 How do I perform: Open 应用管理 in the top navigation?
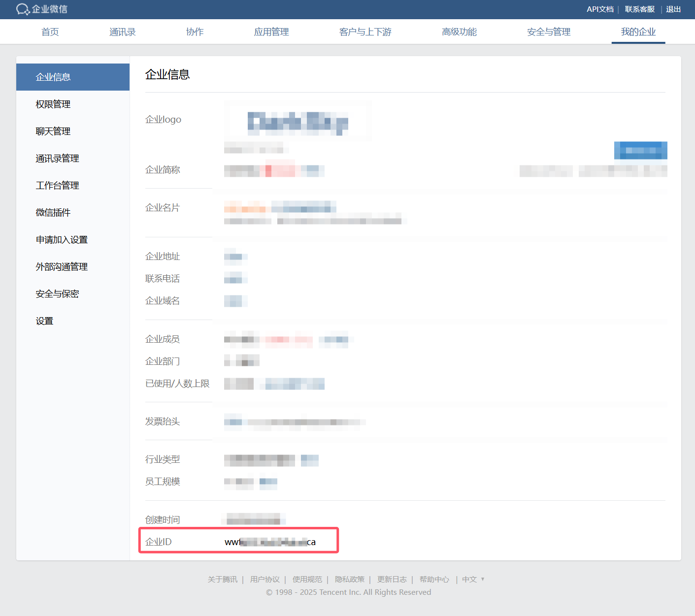271,32
